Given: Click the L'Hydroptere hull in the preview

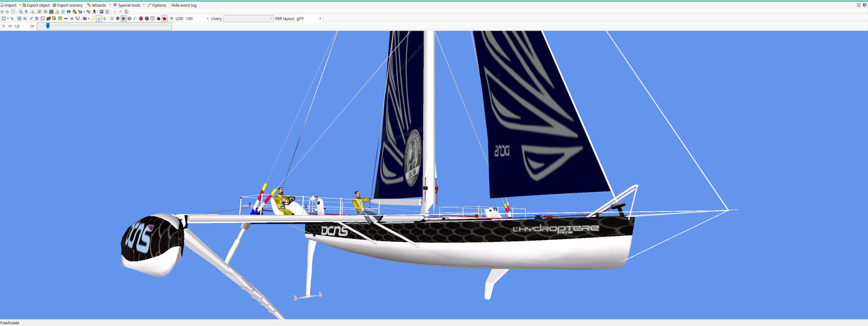Looking at the screenshot, I should point(468,244).
